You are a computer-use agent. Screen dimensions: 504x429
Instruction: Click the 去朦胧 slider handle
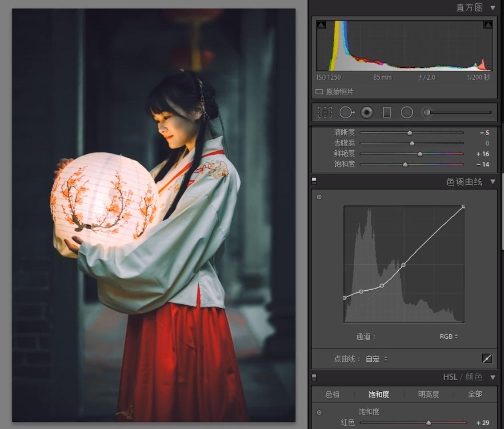[x=412, y=143]
